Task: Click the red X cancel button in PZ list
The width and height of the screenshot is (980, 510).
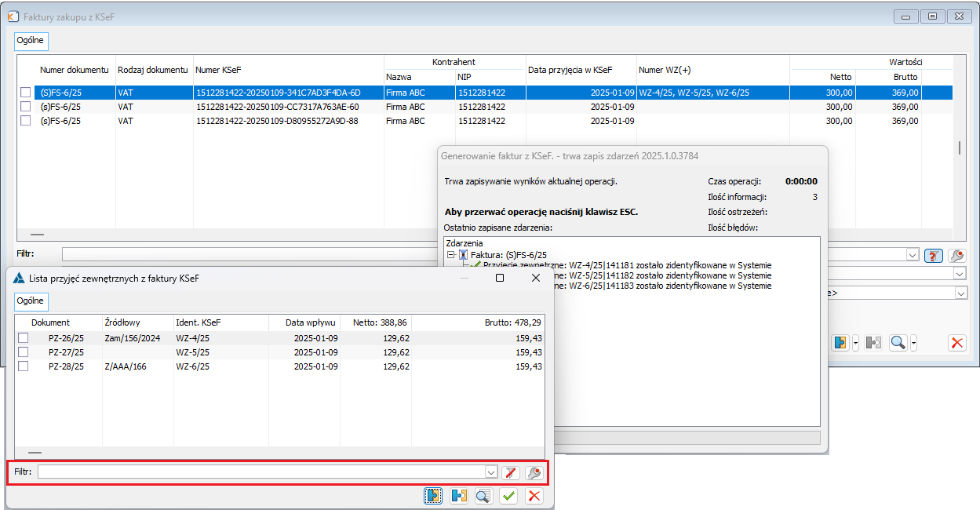Action: pos(534,495)
